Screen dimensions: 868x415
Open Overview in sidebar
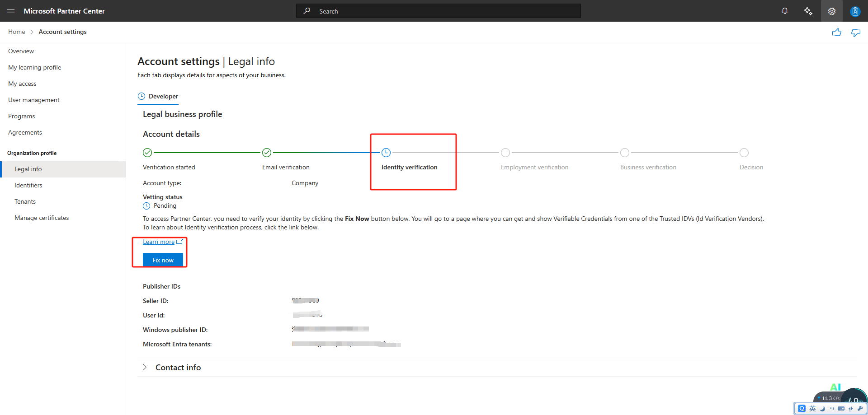[21, 51]
